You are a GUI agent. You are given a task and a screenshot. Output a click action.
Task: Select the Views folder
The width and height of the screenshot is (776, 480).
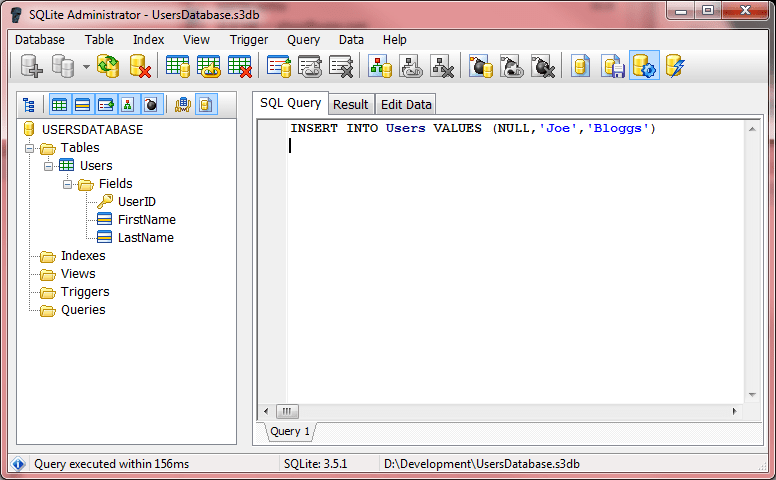coord(78,274)
